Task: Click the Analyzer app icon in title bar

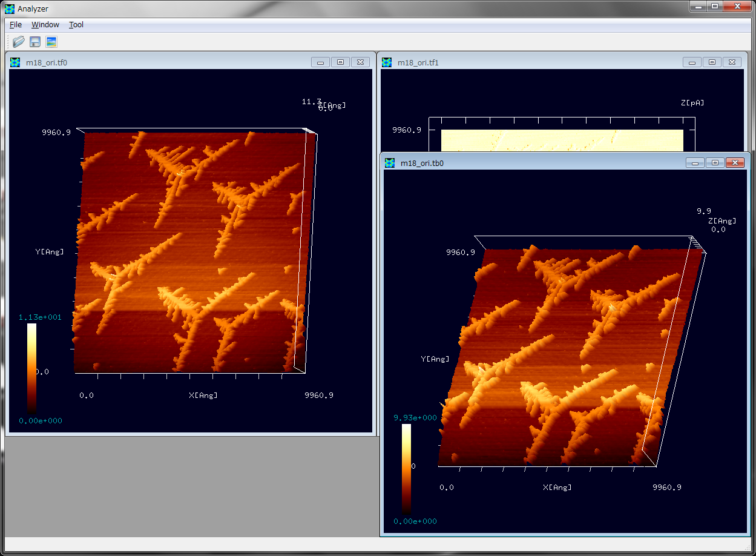Action: 9,8
